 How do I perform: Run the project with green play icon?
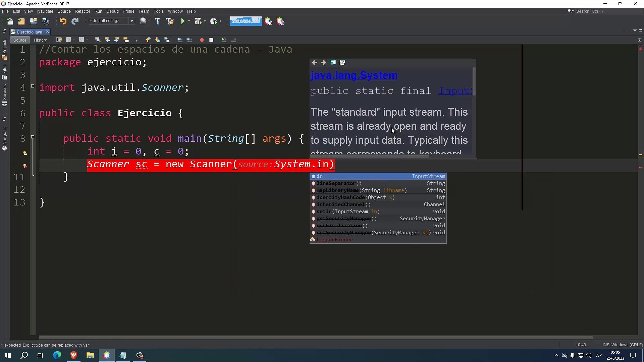182,21
